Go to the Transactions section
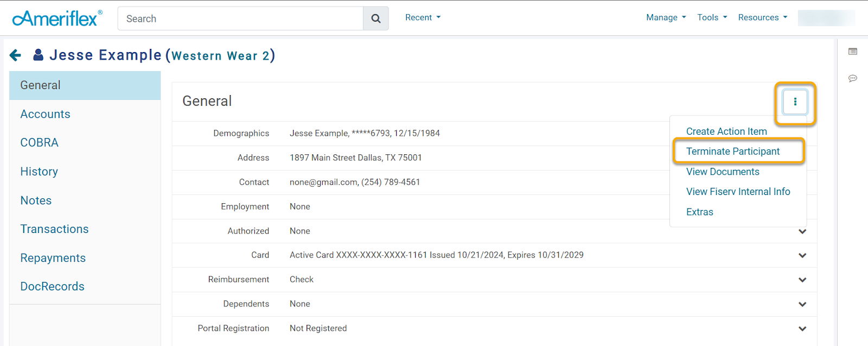The image size is (868, 346). click(54, 229)
